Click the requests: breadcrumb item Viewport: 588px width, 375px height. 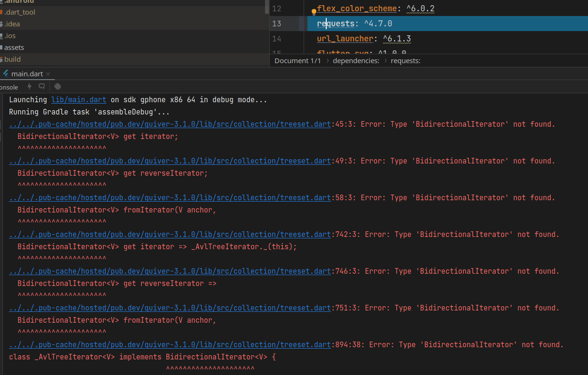tap(405, 60)
